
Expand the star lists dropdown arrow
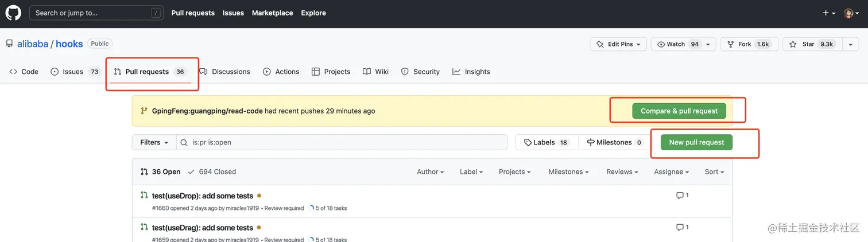click(850, 44)
